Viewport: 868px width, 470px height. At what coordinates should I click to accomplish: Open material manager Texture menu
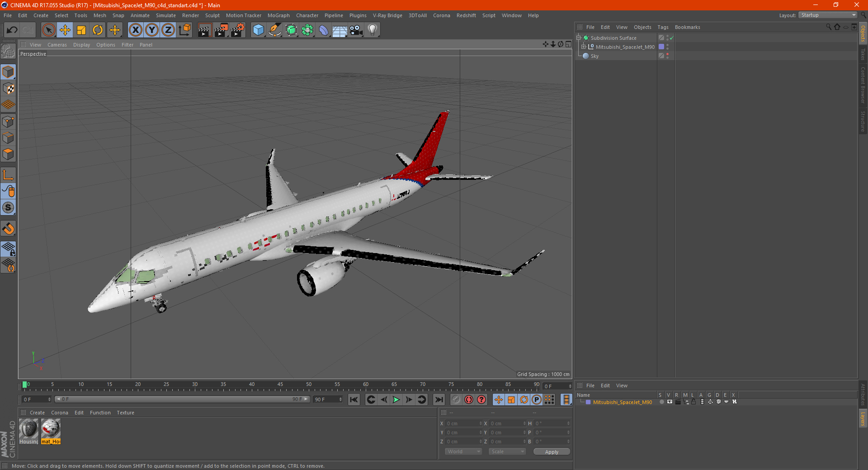[x=125, y=413]
